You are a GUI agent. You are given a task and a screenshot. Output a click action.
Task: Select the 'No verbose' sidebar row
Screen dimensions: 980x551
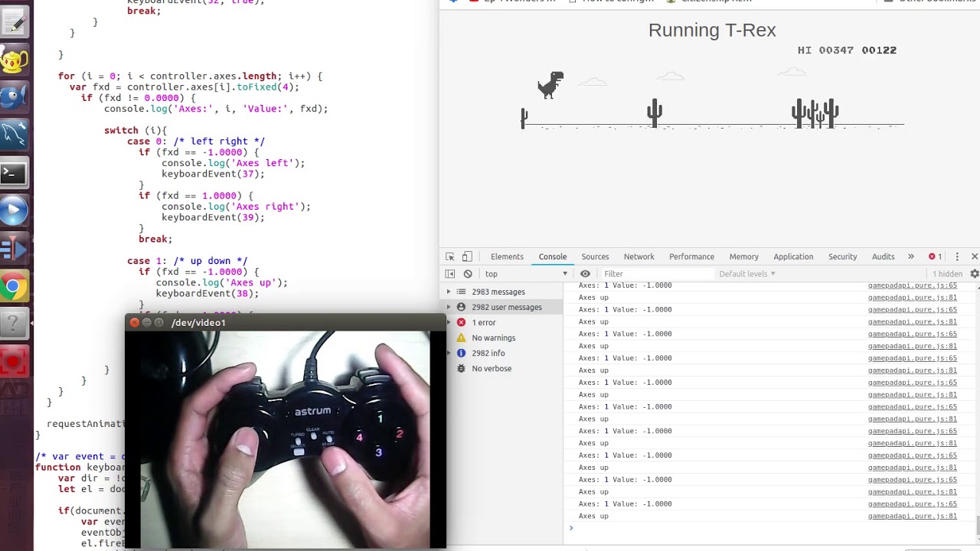(502, 368)
